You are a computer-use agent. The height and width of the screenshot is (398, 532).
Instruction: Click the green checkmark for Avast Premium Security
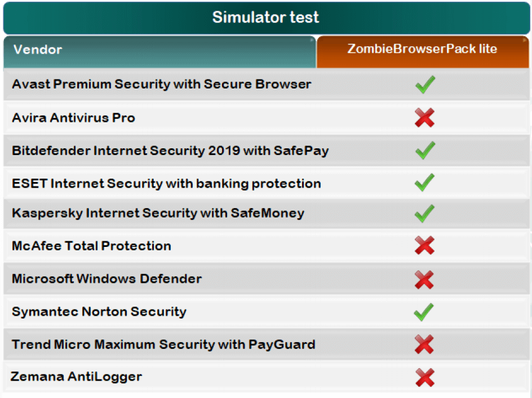click(x=425, y=85)
